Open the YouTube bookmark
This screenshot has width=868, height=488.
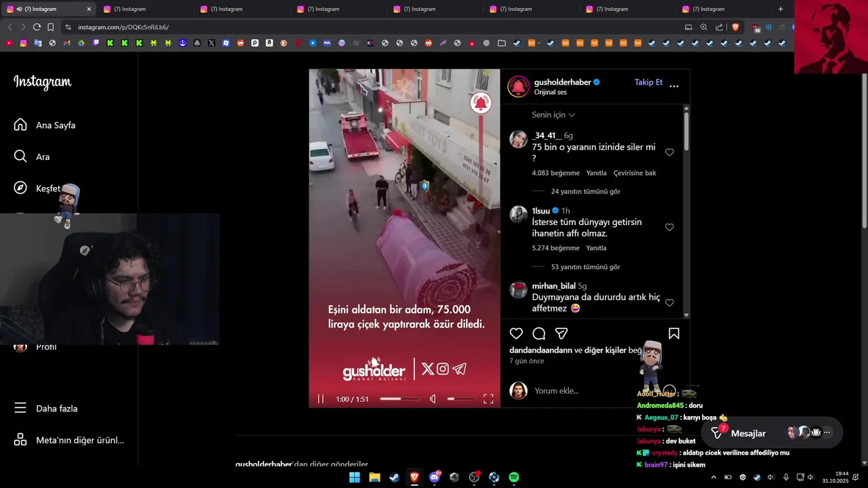coord(9,43)
